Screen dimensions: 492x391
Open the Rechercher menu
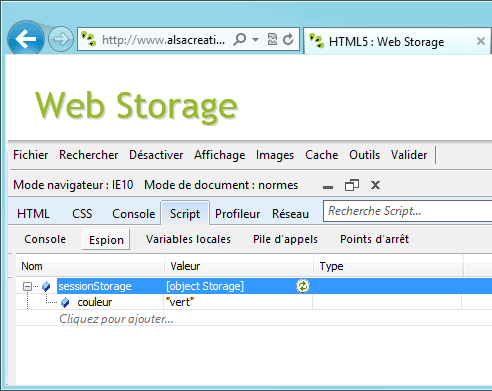89,155
